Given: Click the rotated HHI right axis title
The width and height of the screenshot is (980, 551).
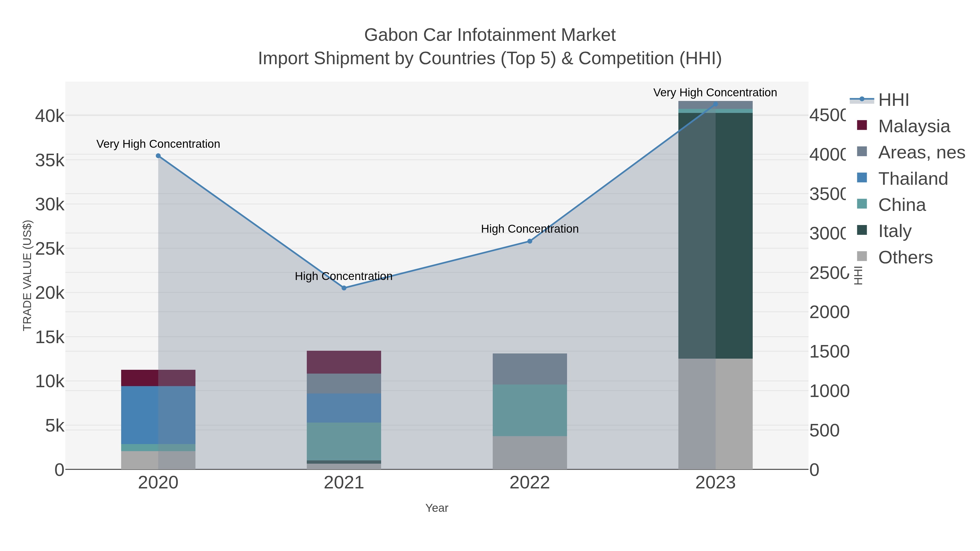Looking at the screenshot, I should coord(858,275).
